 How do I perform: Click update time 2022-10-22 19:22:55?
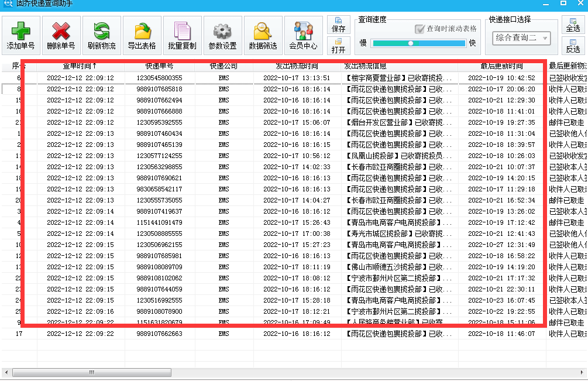coord(502,311)
